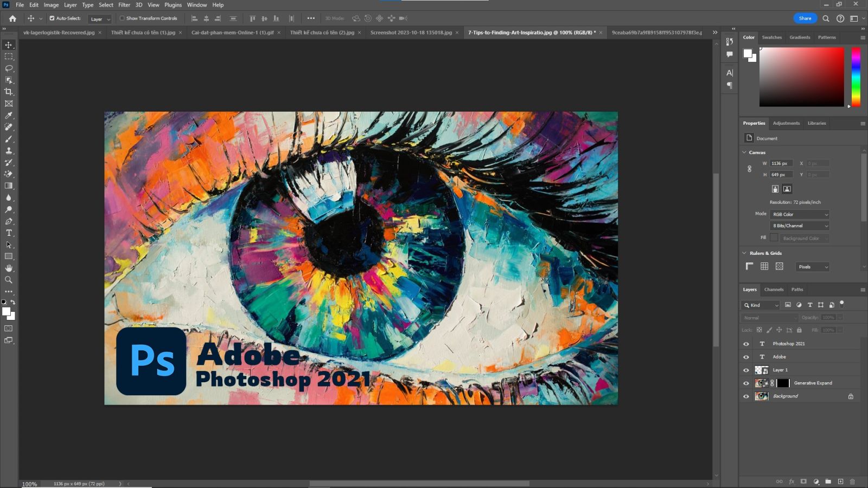Image resolution: width=868 pixels, height=488 pixels.
Task: Toggle visibility of the Generative Expand layer
Action: click(746, 383)
